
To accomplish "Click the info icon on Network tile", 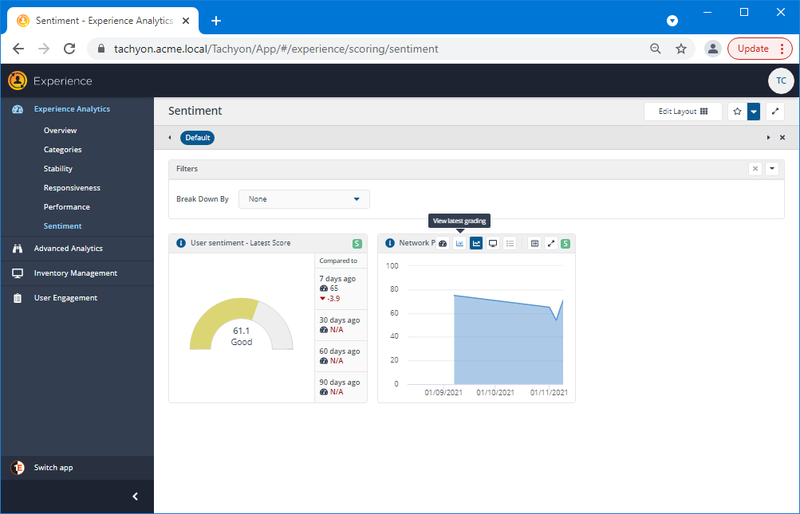I will point(390,243).
